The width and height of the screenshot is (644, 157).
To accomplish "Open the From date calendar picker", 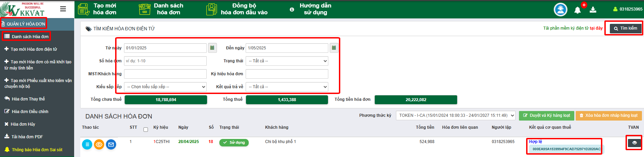I will (212, 48).
